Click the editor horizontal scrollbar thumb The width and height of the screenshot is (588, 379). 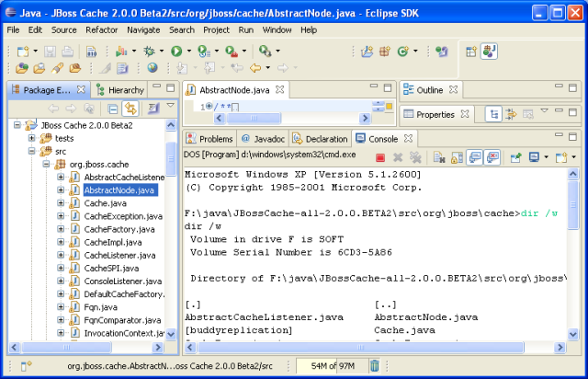point(254,119)
